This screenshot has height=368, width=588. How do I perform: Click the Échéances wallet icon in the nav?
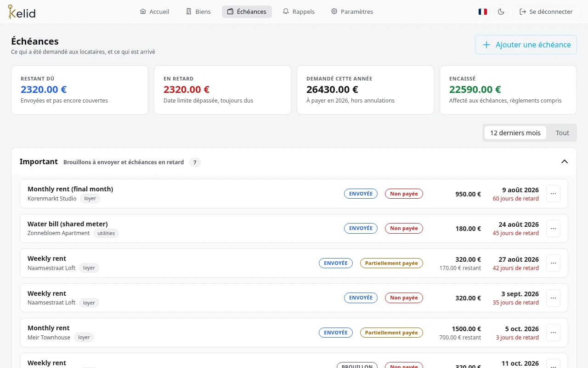(x=231, y=11)
